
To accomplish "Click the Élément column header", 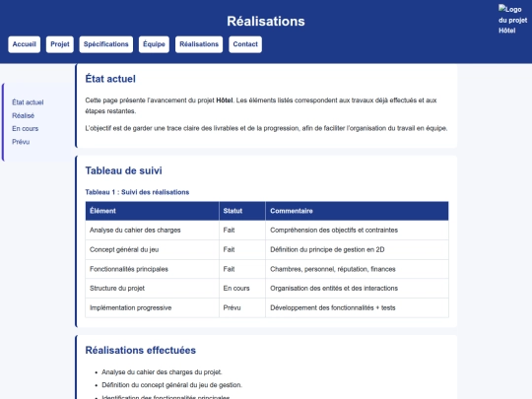I will point(153,211).
